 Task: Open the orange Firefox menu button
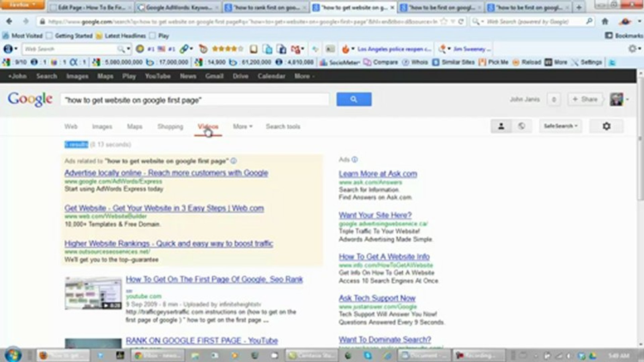coord(22,4)
